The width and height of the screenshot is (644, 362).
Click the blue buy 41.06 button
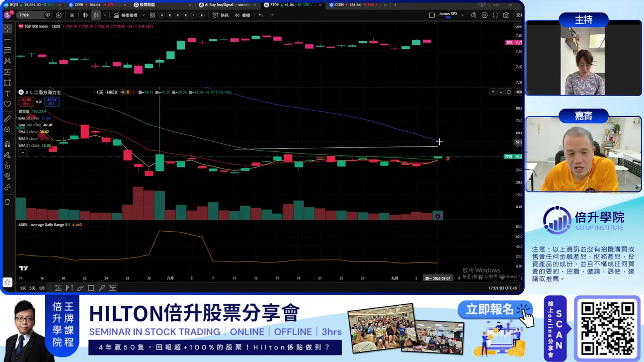coord(52,101)
